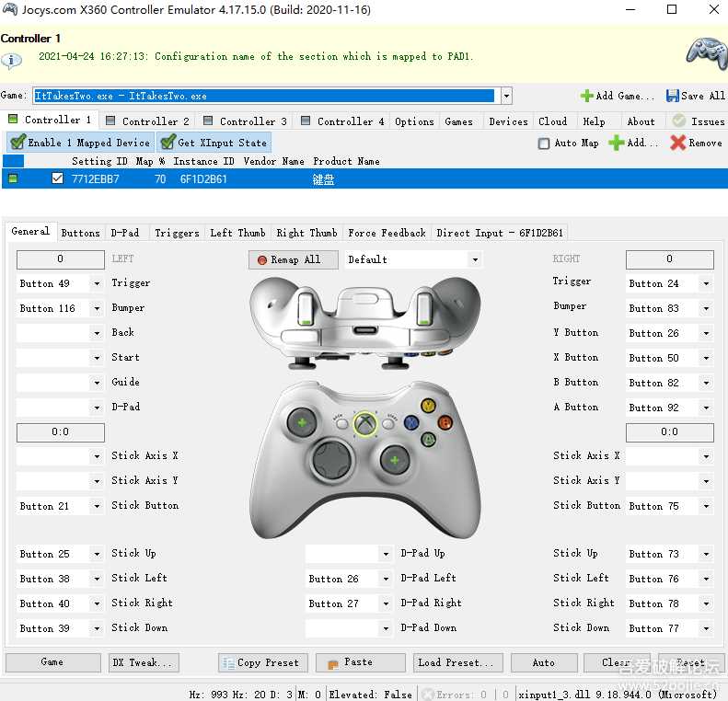The image size is (728, 701).
Task: Toggle the Auto Map checkbox
Action: tap(544, 144)
